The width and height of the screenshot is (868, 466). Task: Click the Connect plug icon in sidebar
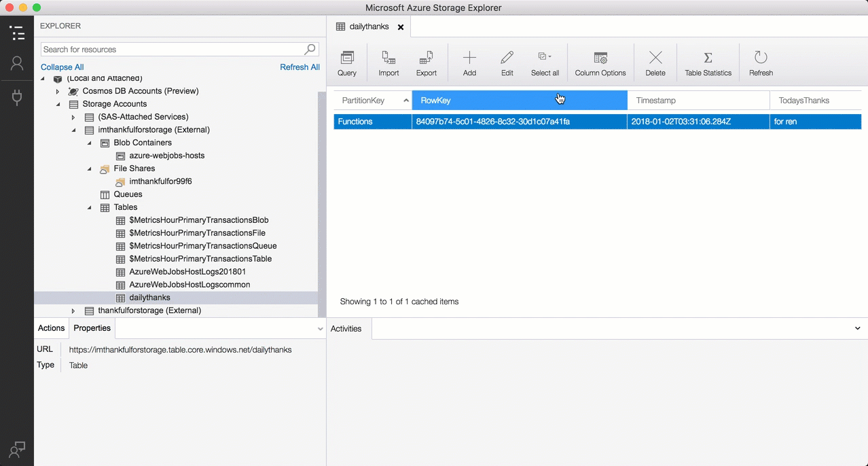[17, 97]
